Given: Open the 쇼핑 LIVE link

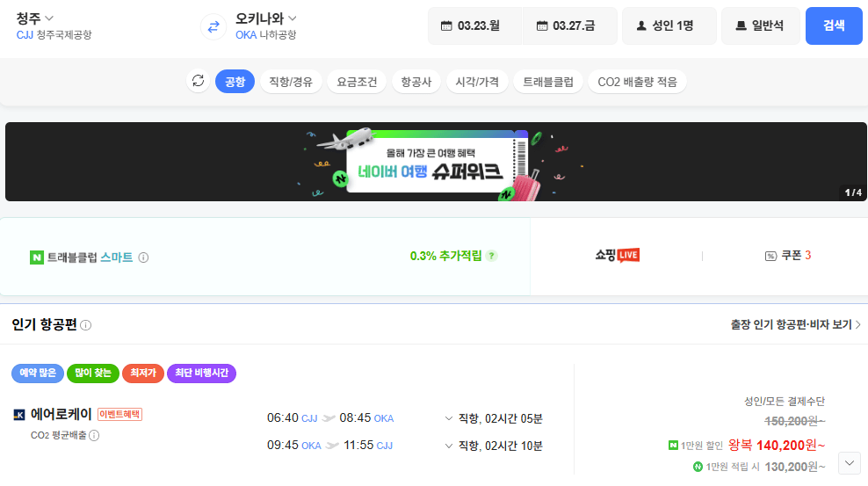Looking at the screenshot, I should tap(618, 255).
